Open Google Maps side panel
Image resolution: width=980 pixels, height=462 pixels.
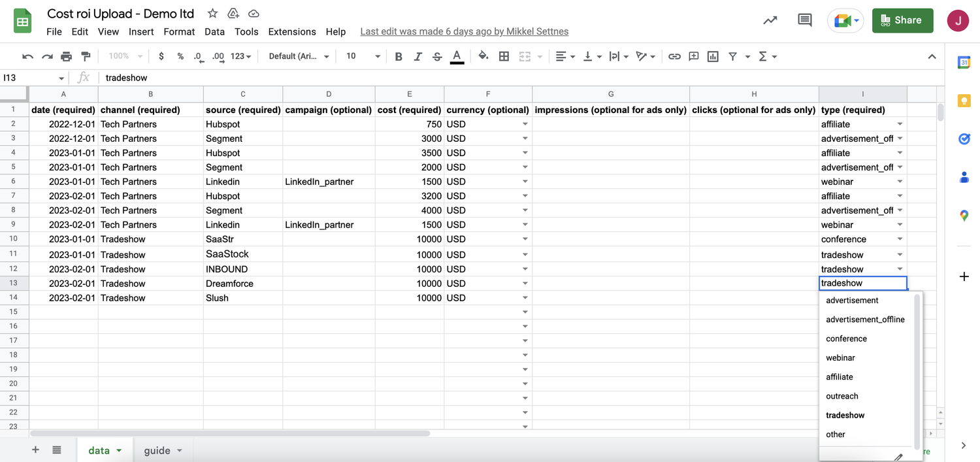point(964,215)
